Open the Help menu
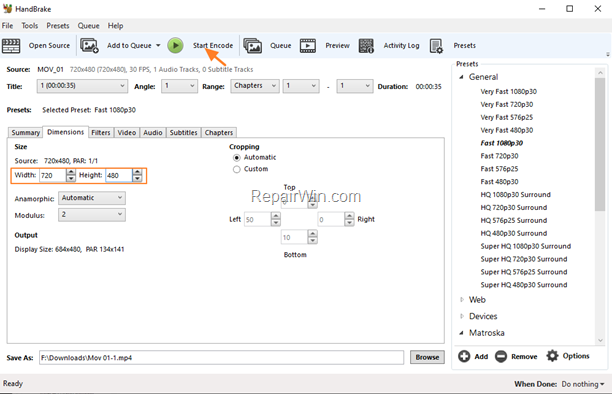This screenshot has width=612, height=394. point(116,26)
